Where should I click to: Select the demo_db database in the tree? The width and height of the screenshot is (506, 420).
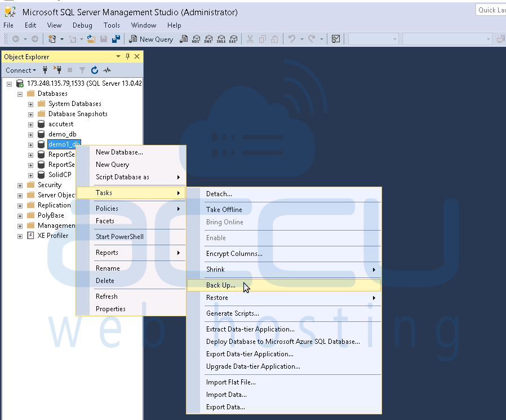pos(63,134)
